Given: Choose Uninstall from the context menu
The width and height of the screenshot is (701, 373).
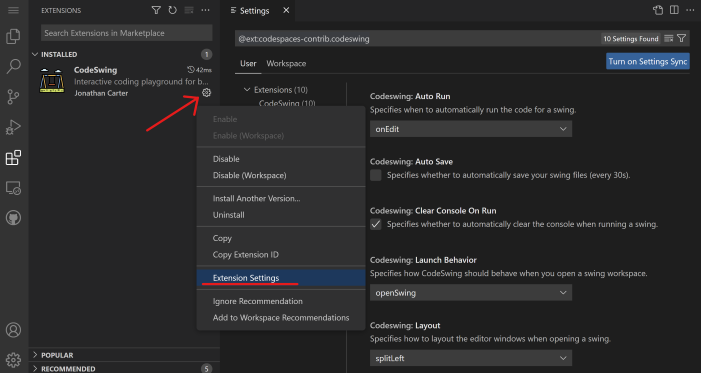Looking at the screenshot, I should pyautogui.click(x=228, y=215).
